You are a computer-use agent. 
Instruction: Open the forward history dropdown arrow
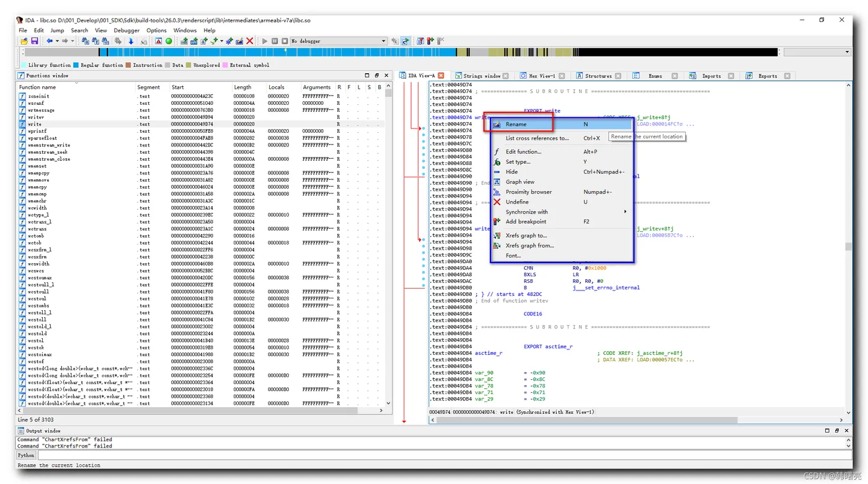pos(72,41)
